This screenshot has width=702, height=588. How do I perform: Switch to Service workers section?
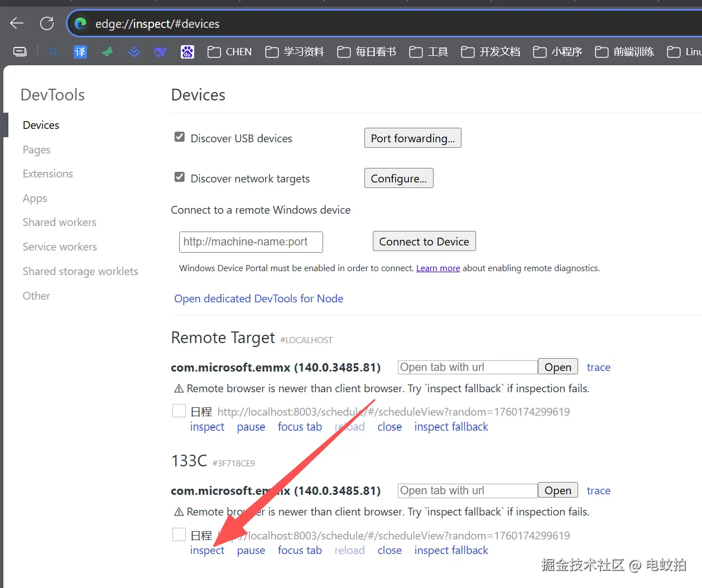(60, 247)
